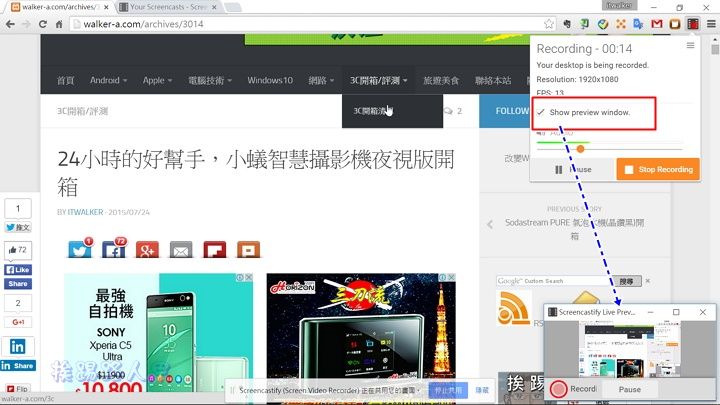
Task: Open the browser home page icon
Action: coord(59,24)
